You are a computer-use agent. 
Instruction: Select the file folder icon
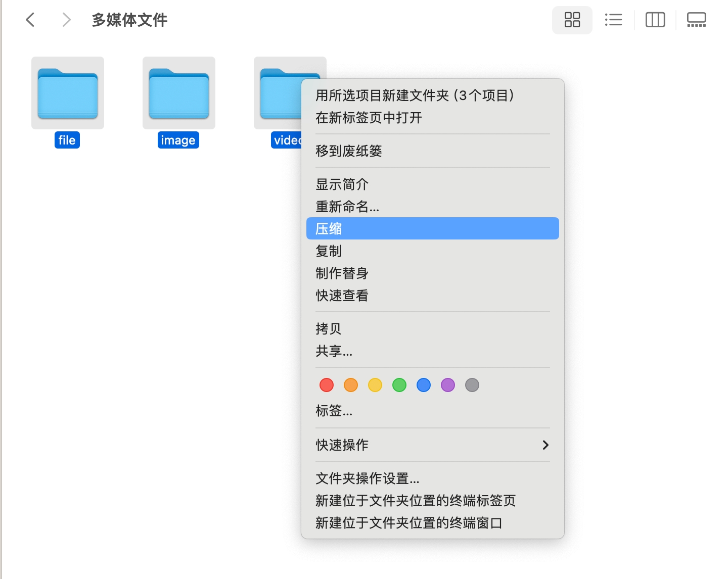(68, 93)
